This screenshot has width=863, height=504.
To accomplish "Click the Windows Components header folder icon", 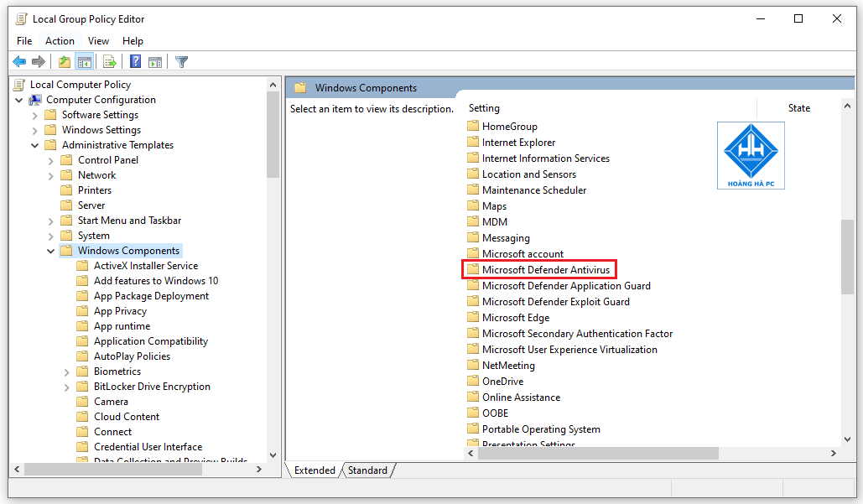I will (300, 87).
